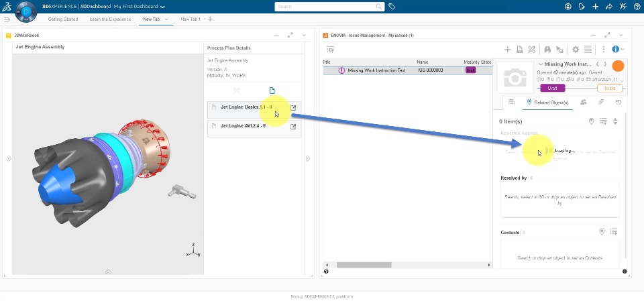The image size is (644, 301).
Task: Click the location pin icon beside 0 Item(s)
Action: click(592, 121)
